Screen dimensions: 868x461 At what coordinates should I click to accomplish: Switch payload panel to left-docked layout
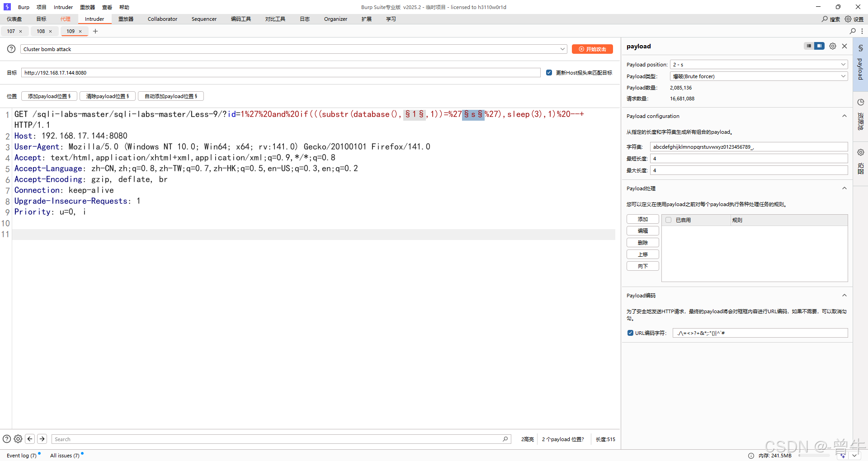[x=809, y=46]
